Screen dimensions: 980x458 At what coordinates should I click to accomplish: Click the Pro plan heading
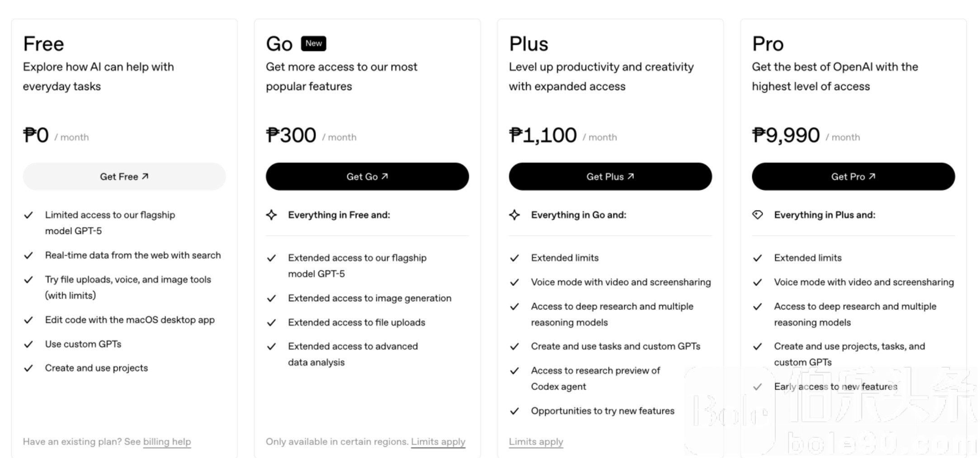point(768,44)
